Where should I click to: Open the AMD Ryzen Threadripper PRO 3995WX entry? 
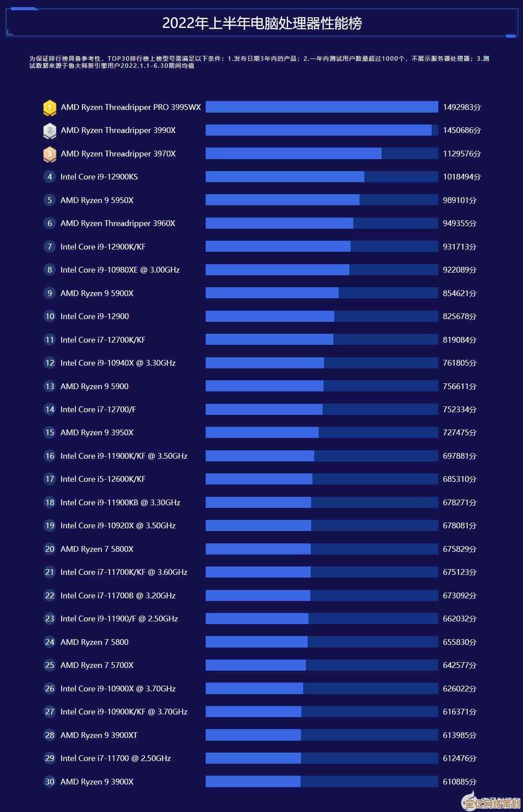pyautogui.click(x=131, y=107)
